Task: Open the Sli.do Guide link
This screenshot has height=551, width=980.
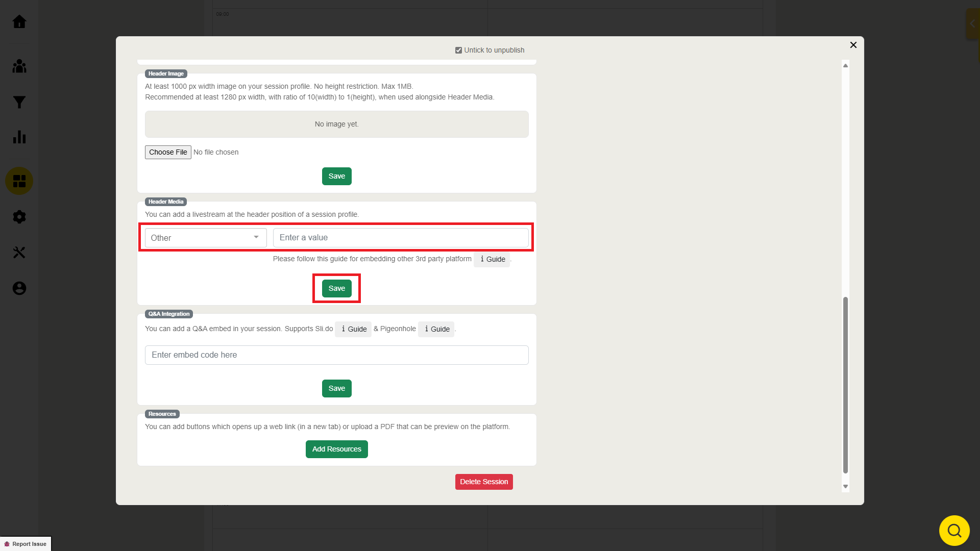Action: (x=353, y=329)
